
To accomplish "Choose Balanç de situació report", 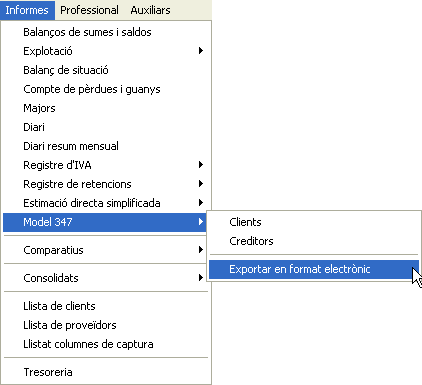I will (106, 70).
